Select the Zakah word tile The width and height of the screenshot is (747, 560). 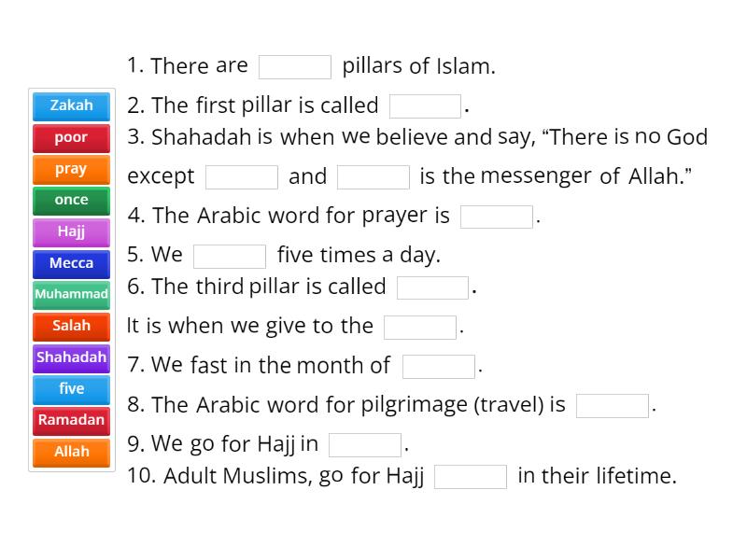tap(71, 105)
